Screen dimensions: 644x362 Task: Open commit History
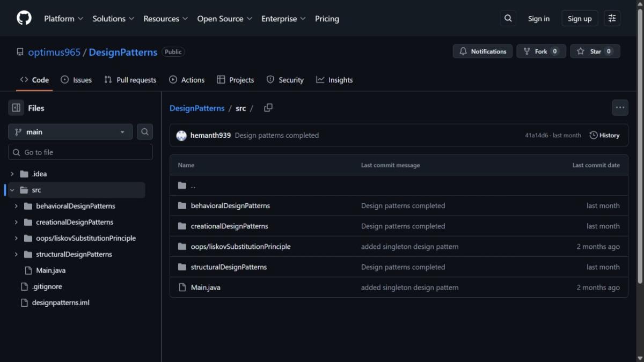(604, 135)
